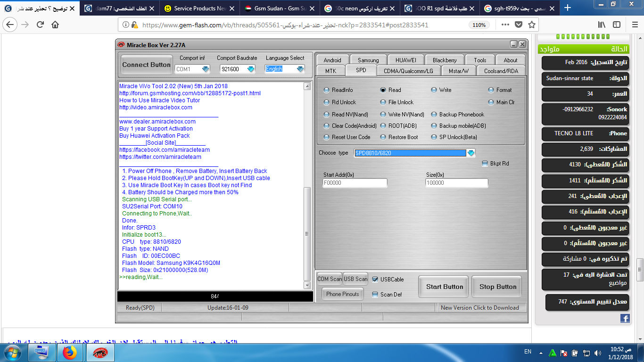
Task: Click the Stop Button
Action: pyautogui.click(x=498, y=287)
